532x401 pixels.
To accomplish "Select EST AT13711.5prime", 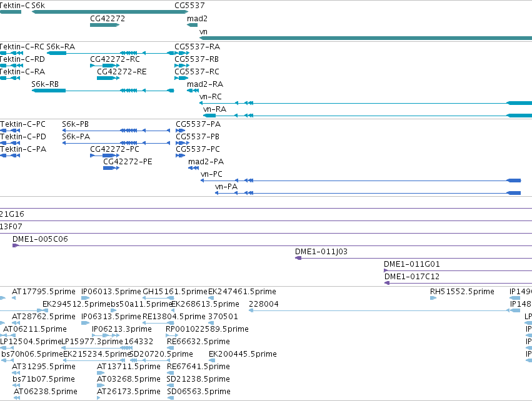I will tap(129, 367).
